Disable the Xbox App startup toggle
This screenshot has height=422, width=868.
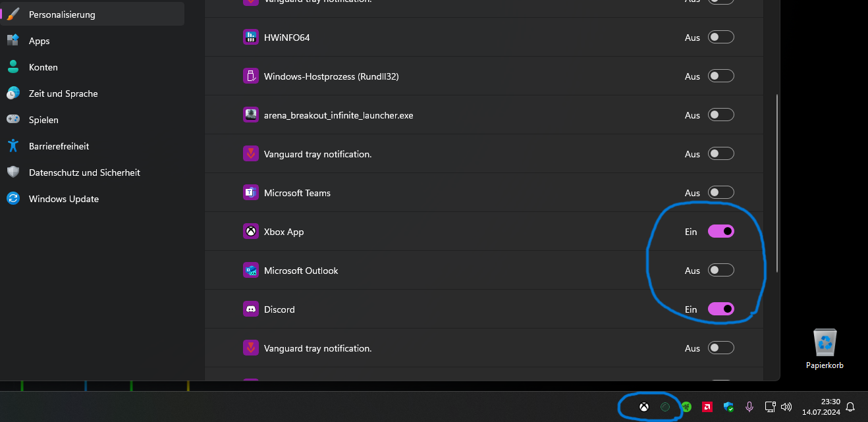point(721,231)
